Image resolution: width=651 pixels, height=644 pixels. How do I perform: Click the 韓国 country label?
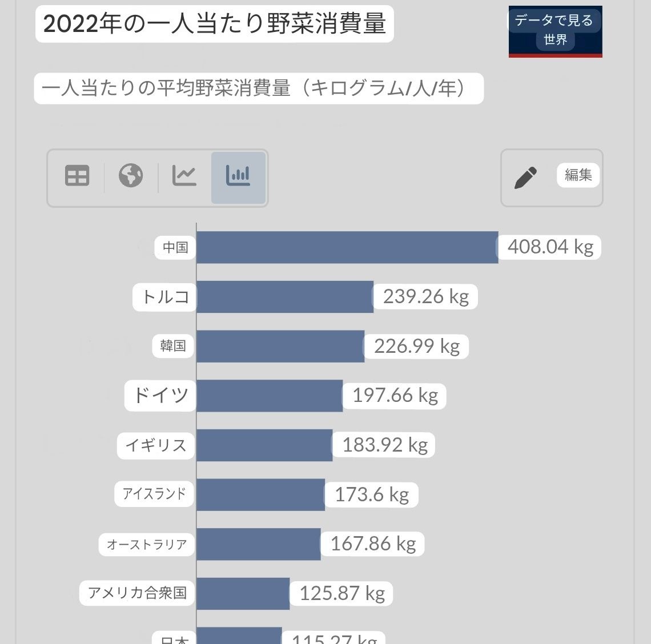[x=173, y=346]
